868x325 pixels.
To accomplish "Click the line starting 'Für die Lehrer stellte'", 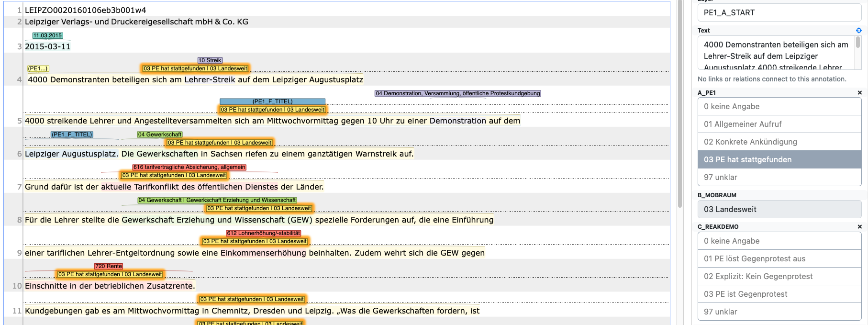I will 259,220.
